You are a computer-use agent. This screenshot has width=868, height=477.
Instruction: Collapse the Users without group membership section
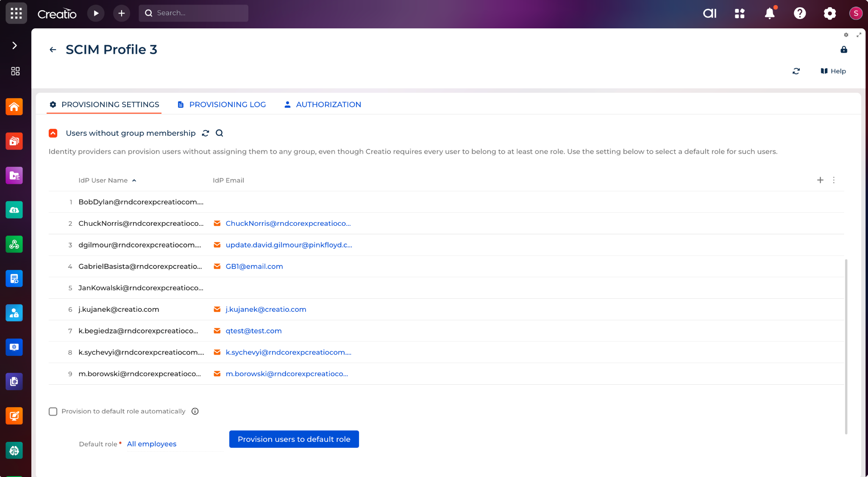tap(53, 133)
